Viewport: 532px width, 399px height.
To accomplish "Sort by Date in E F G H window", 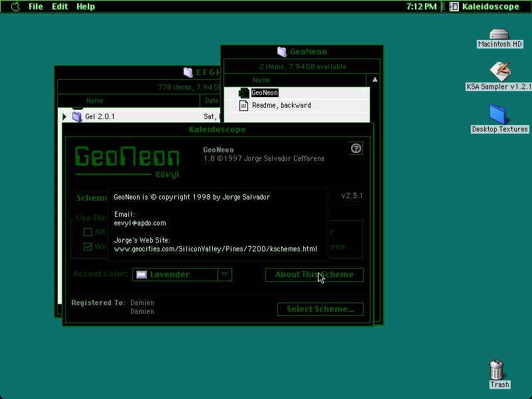I will 211,101.
